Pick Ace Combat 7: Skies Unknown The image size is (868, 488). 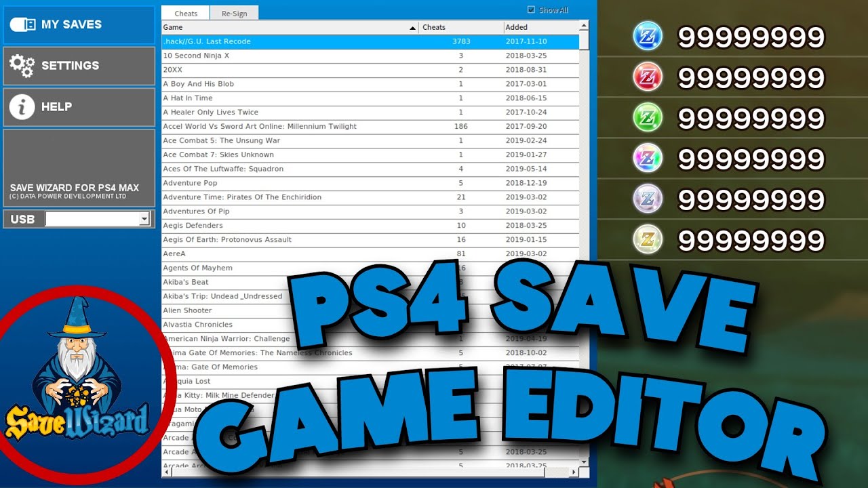(x=370, y=155)
